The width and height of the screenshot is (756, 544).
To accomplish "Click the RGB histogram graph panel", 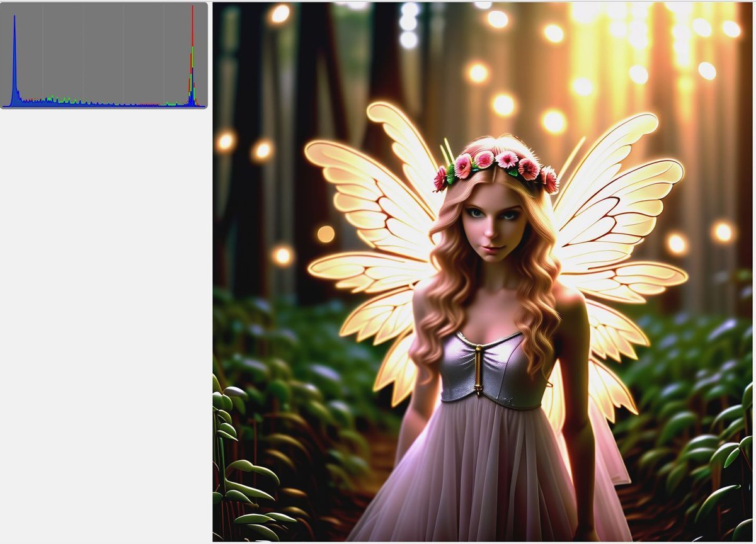I will click(x=104, y=55).
